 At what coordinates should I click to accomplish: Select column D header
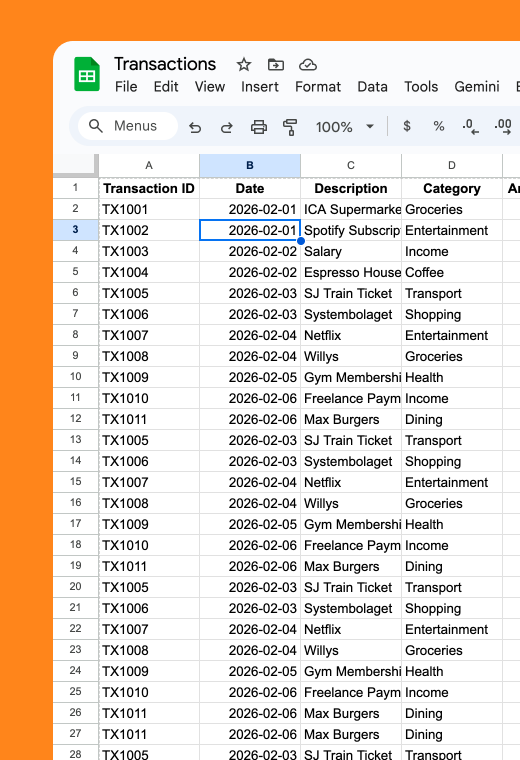[452, 166]
